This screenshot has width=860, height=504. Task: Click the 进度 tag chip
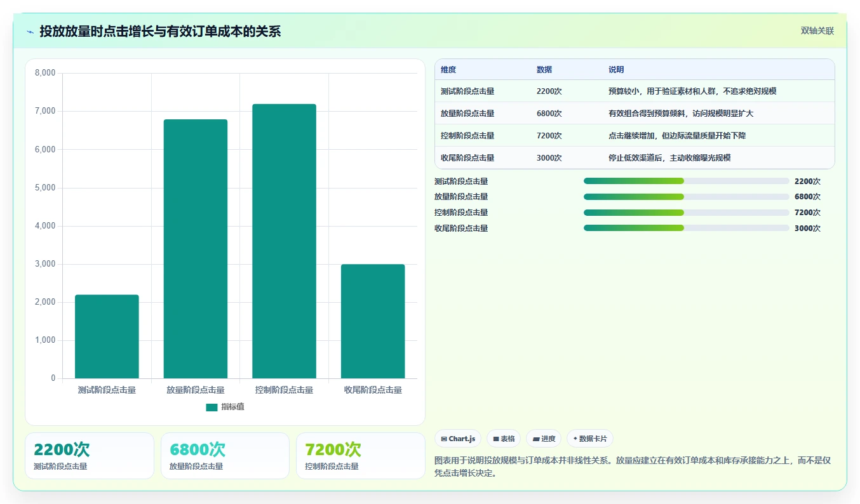pyautogui.click(x=544, y=439)
